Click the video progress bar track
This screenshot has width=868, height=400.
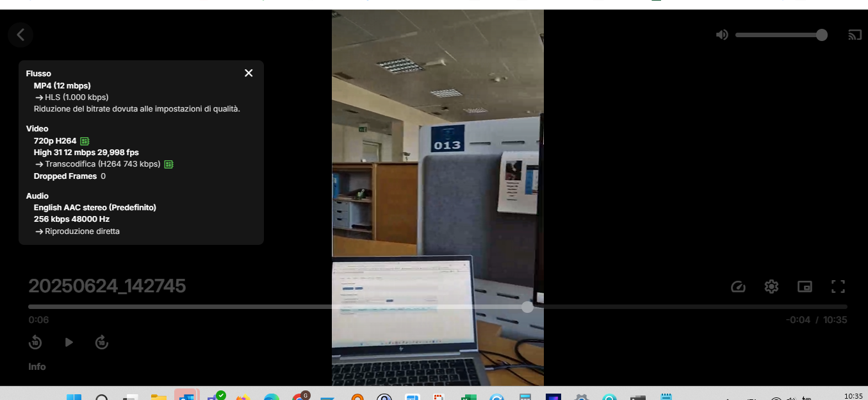point(438,307)
